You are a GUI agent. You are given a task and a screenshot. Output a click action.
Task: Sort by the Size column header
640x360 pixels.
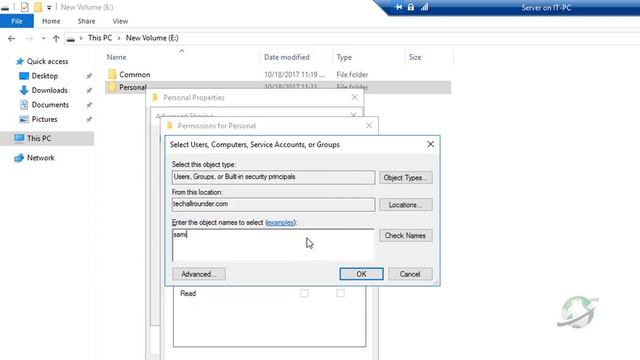coord(415,57)
